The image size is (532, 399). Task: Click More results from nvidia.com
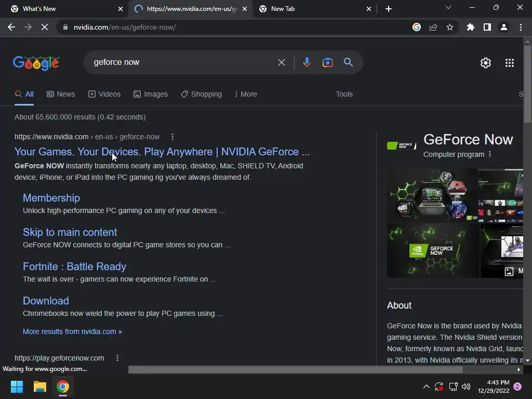coord(72,331)
